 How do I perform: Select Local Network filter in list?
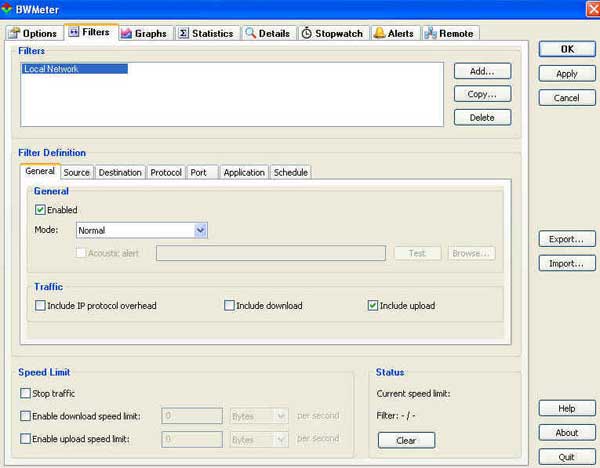point(75,69)
